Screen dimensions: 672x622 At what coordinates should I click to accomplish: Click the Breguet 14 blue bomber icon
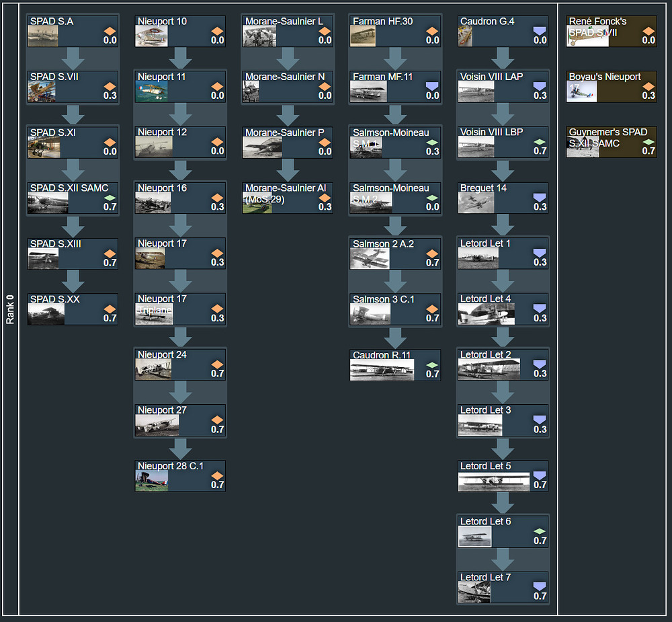pos(540,197)
